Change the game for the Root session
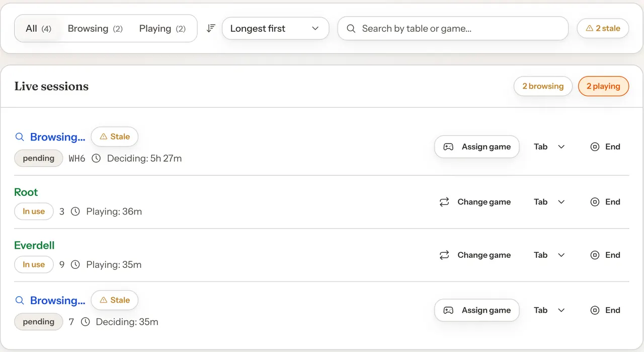The height and width of the screenshot is (352, 644). 475,202
